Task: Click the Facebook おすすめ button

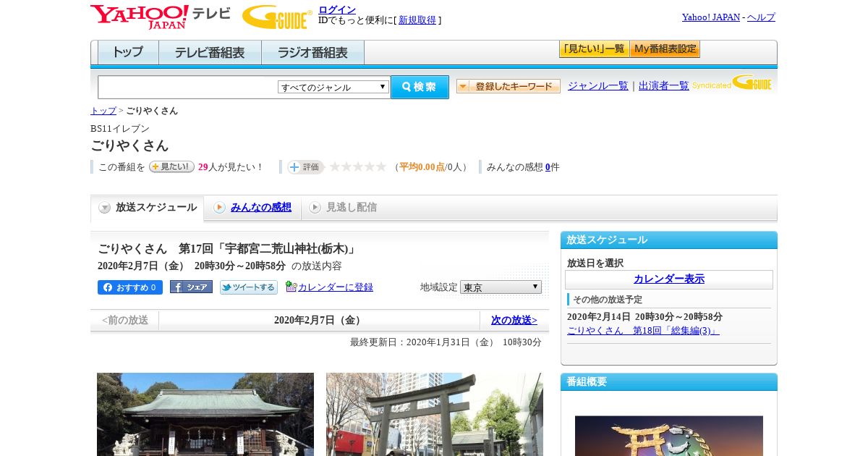Action: click(130, 287)
